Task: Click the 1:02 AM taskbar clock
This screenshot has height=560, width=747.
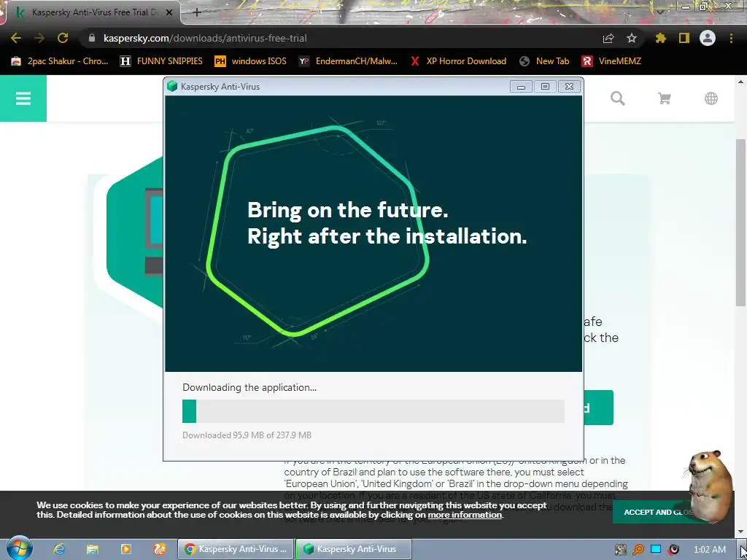Action: click(710, 550)
